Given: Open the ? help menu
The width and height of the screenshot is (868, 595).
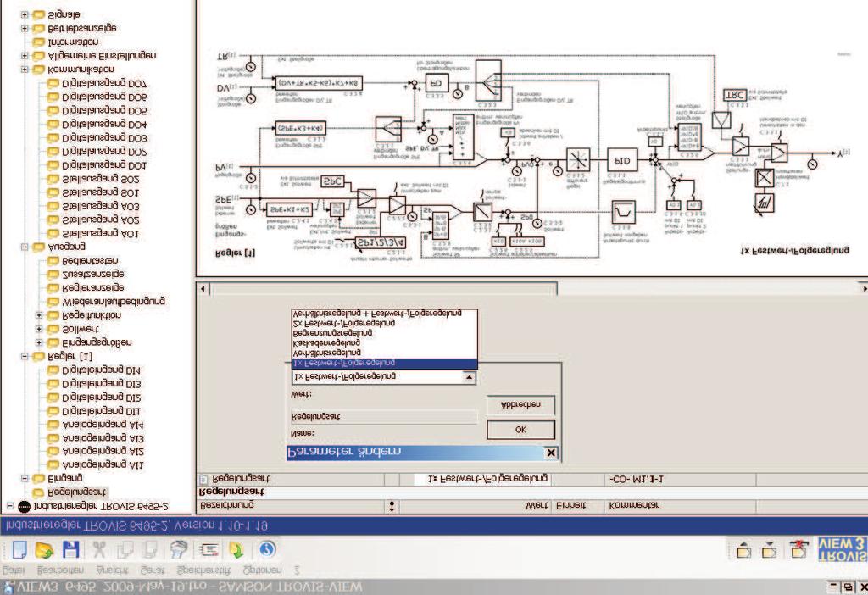Looking at the screenshot, I should click(x=297, y=570).
